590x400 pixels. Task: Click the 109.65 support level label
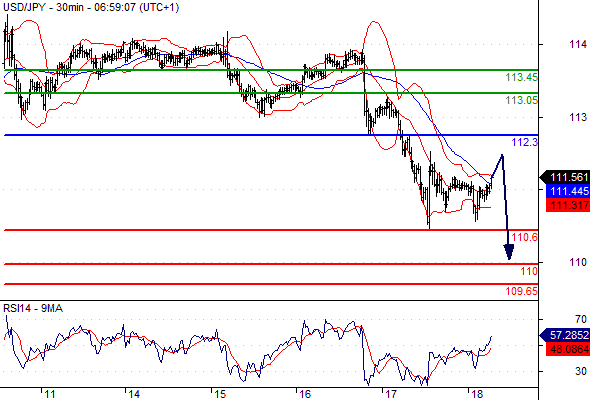click(522, 291)
